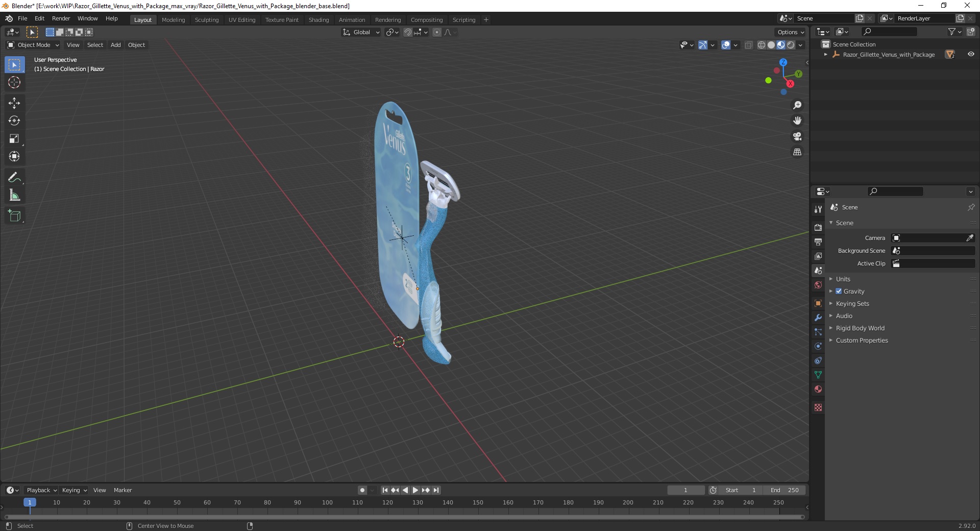
Task: Choose the Measure tool
Action: 14,195
